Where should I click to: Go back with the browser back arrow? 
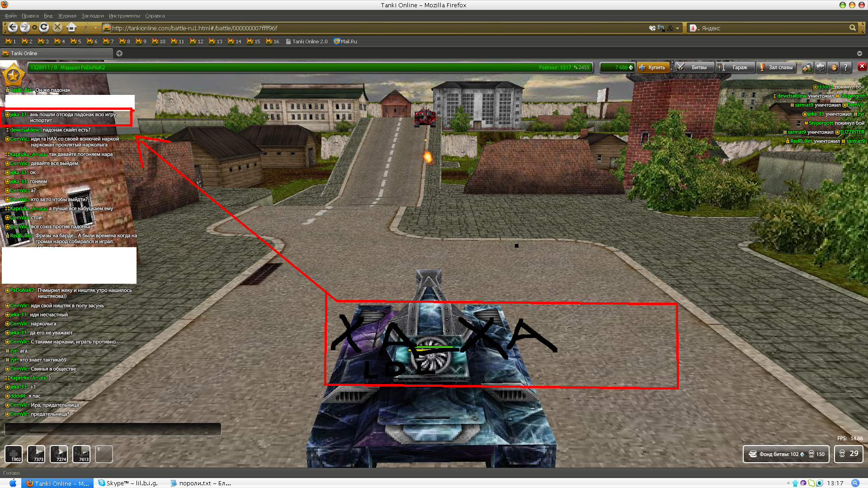pos(13,28)
